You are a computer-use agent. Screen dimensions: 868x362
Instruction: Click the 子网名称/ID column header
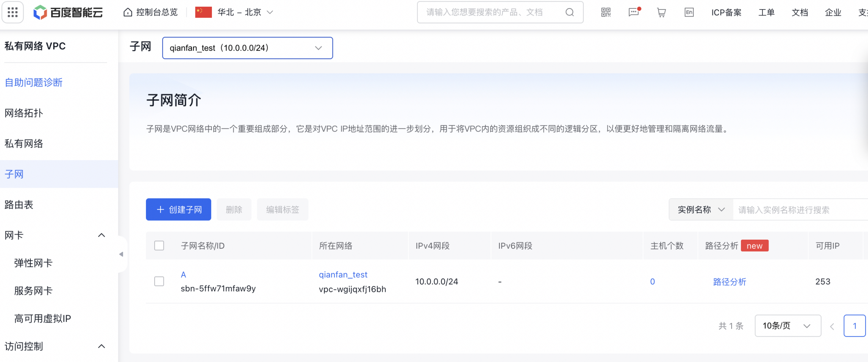click(203, 246)
